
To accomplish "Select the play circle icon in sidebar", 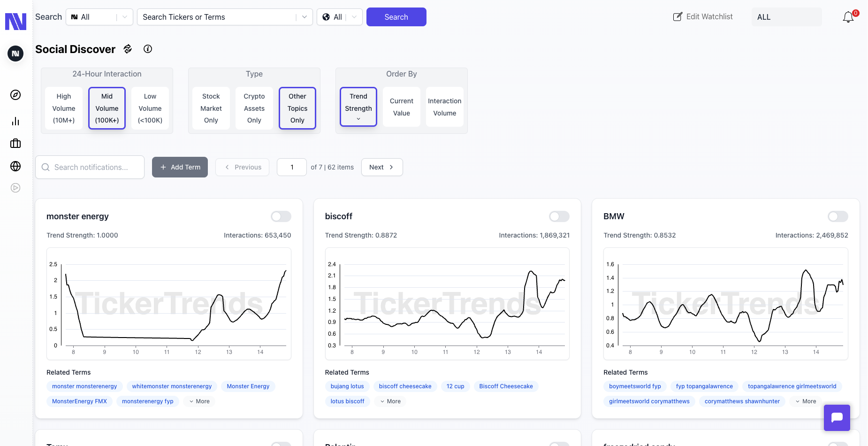I will 15,188.
